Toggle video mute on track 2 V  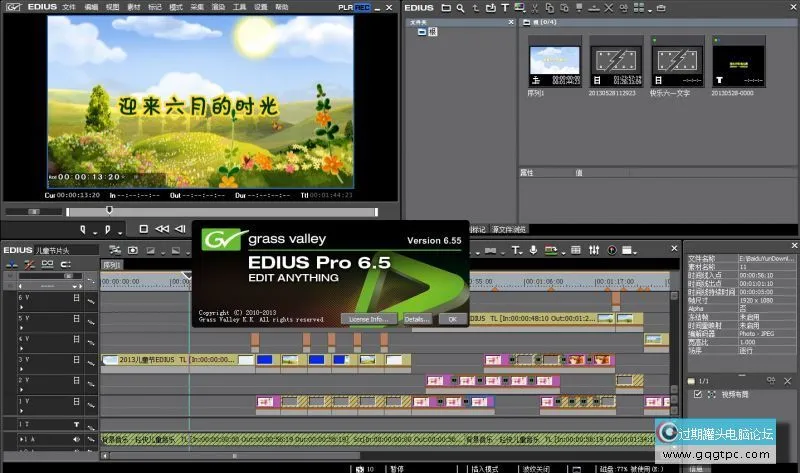[76, 381]
